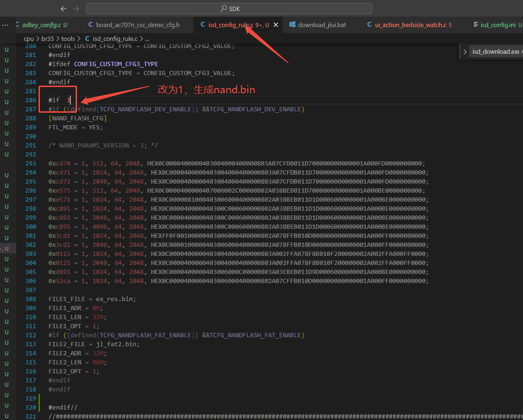Click the FILE1_LEN = 32M; line

[x=77, y=317]
